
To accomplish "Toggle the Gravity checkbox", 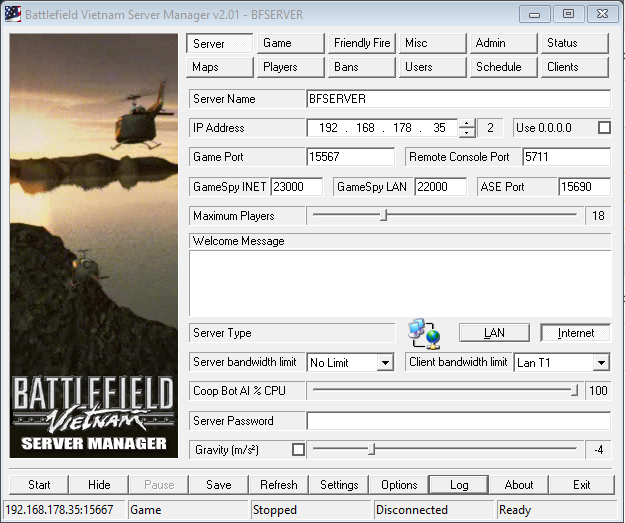I will click(298, 450).
